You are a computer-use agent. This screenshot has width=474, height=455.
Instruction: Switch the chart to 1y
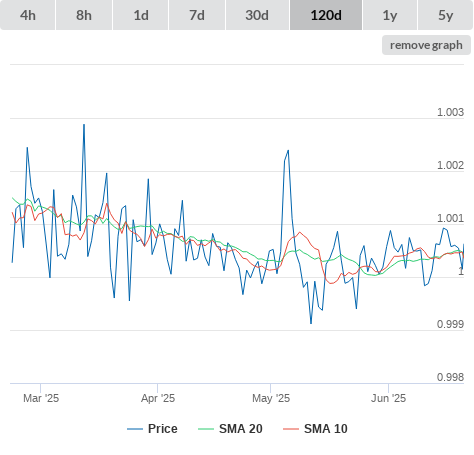pos(390,15)
